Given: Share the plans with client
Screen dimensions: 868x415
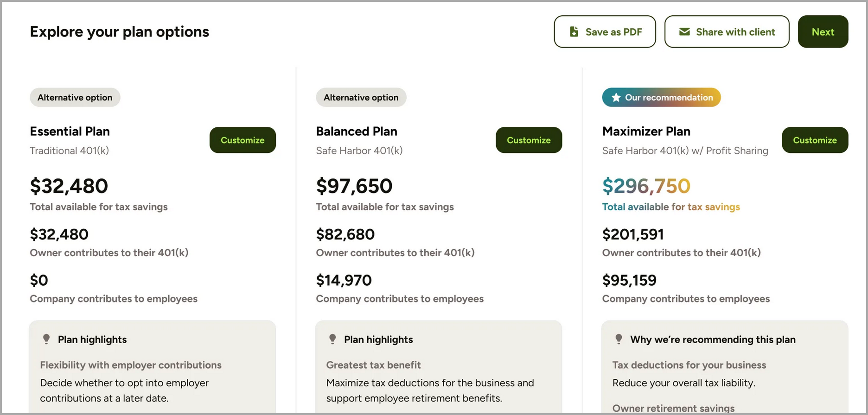Looking at the screenshot, I should tap(727, 32).
